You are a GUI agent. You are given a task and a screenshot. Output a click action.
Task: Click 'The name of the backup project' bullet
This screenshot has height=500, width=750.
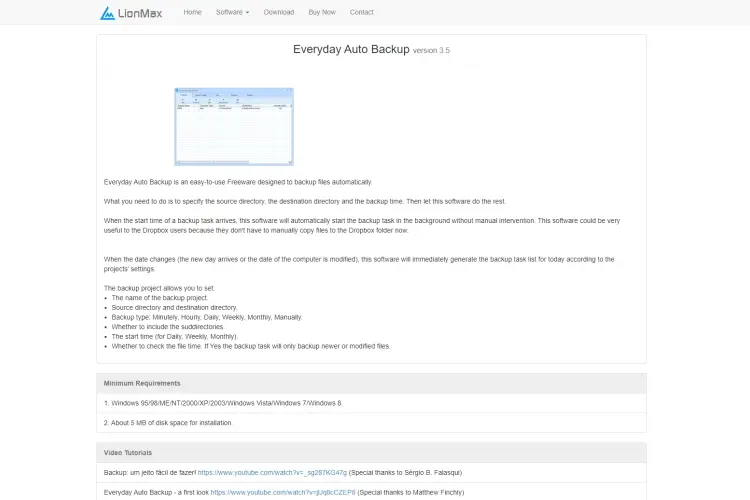(160, 298)
